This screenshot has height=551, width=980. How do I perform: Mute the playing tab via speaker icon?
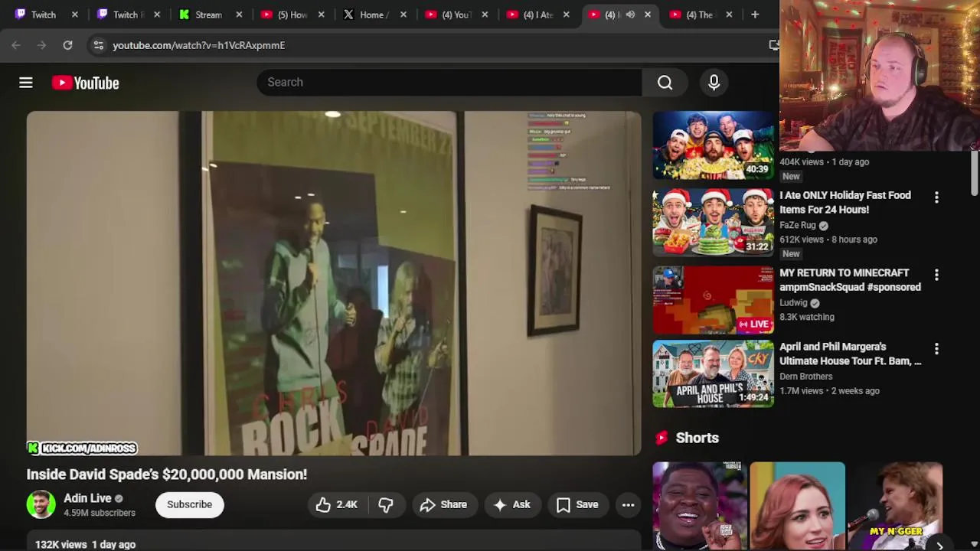[630, 15]
